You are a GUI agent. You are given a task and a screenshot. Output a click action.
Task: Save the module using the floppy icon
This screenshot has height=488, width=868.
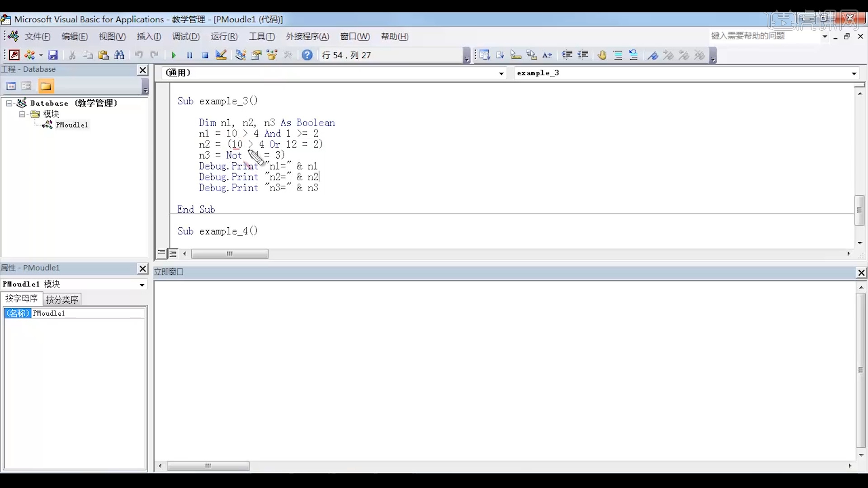point(53,55)
